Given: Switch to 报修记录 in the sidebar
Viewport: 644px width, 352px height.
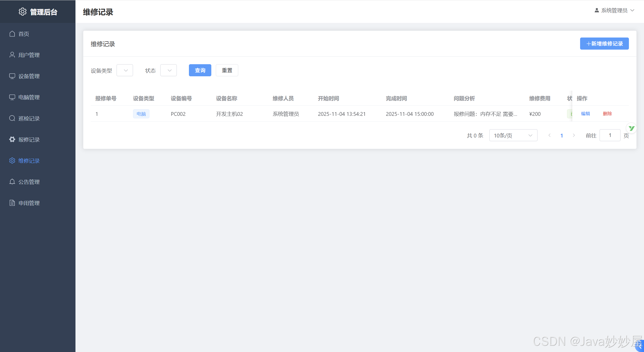Looking at the screenshot, I should (x=38, y=139).
